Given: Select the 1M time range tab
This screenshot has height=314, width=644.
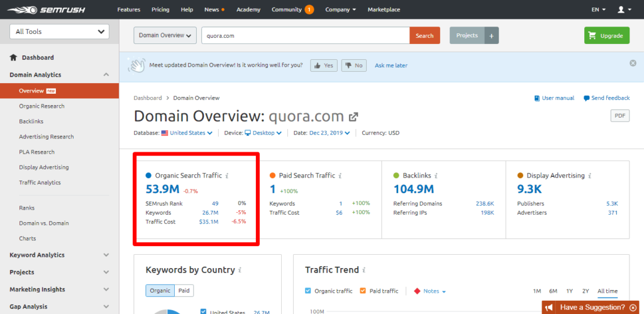Looking at the screenshot, I should click(x=537, y=291).
